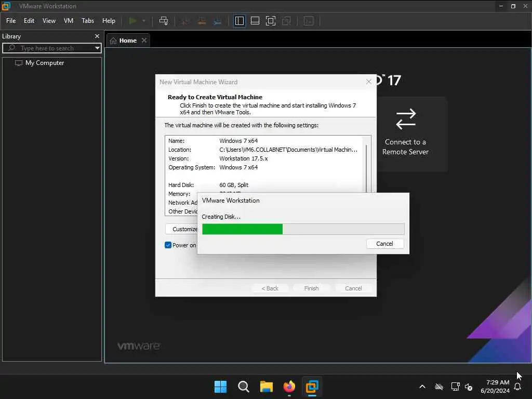Click the muted volume tray icon
The width and height of the screenshot is (532, 399).
click(x=469, y=387)
